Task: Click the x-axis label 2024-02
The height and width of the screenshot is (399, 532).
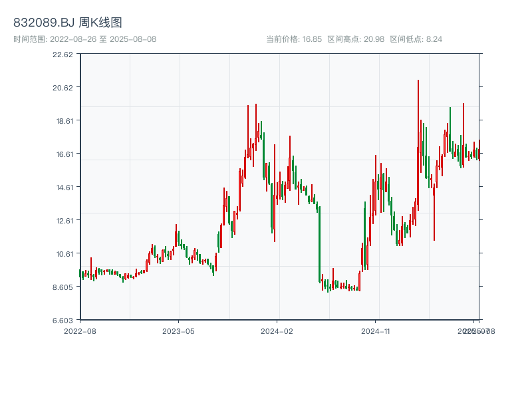Action: click(x=277, y=331)
